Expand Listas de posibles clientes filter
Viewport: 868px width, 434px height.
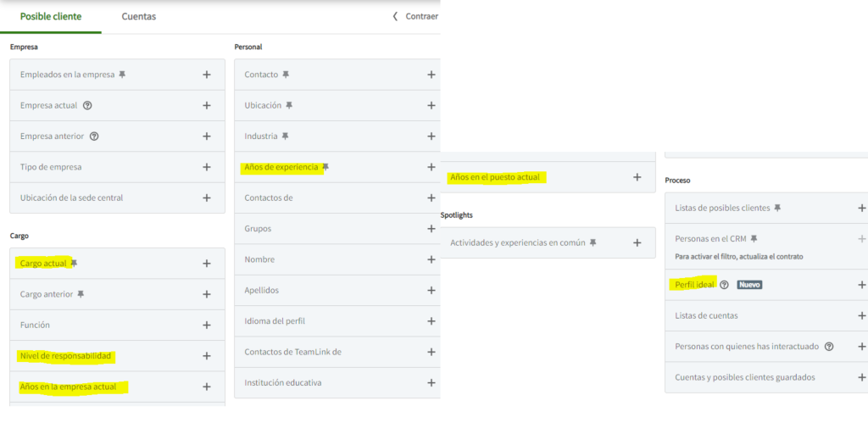tap(861, 209)
